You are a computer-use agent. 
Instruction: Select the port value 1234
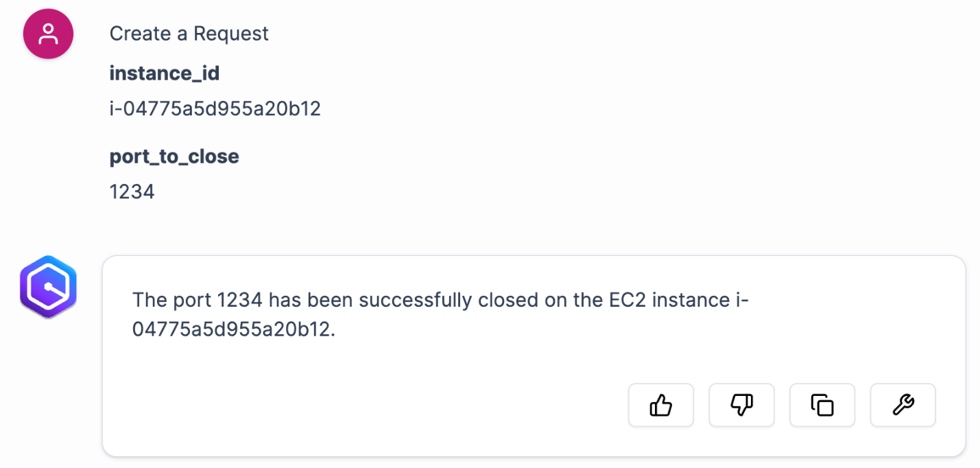coord(132,191)
